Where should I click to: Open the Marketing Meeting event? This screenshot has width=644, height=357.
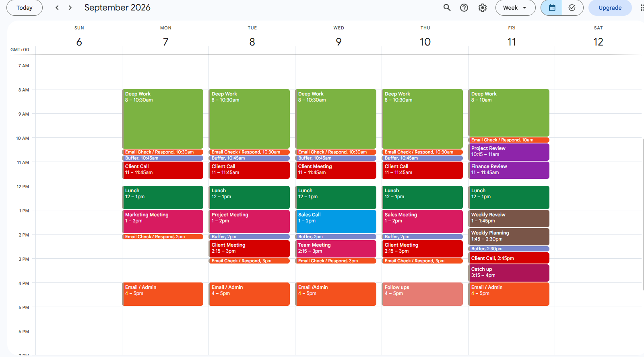pos(163,221)
